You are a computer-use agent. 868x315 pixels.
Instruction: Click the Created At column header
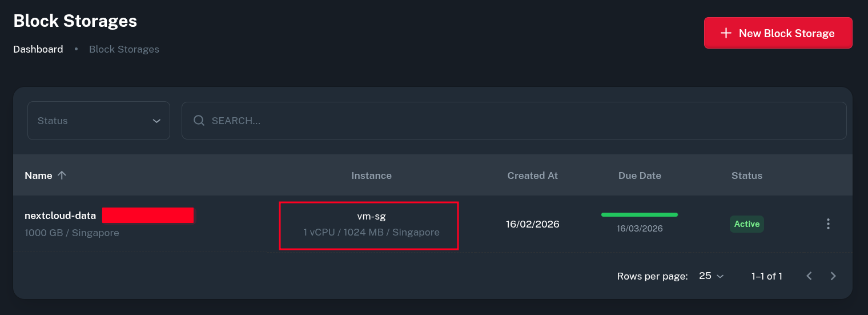coord(532,176)
